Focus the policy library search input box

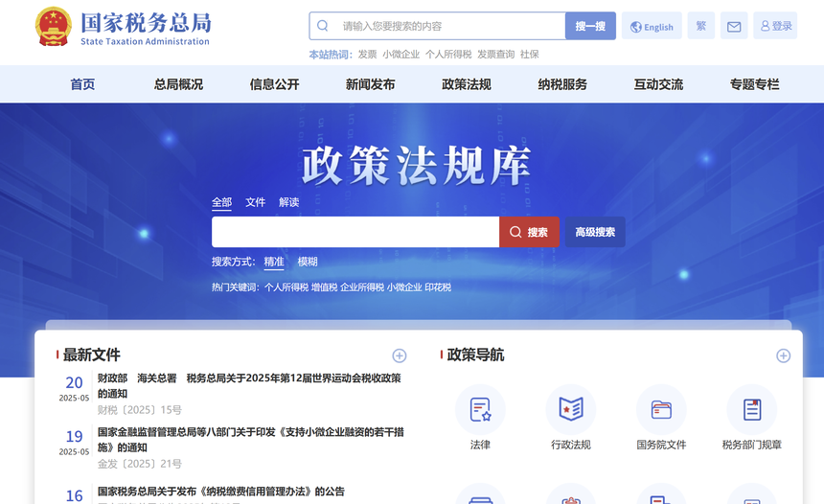[355, 232]
